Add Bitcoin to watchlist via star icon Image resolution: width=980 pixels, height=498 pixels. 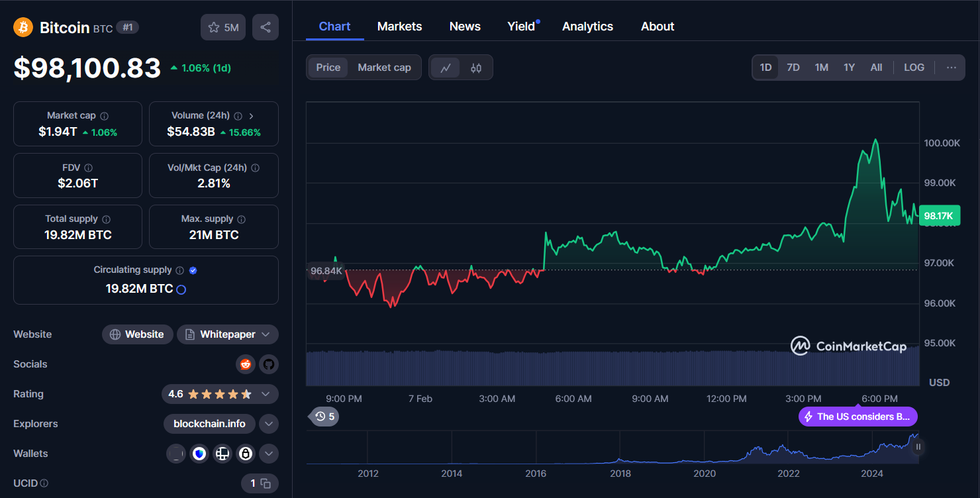coord(215,26)
